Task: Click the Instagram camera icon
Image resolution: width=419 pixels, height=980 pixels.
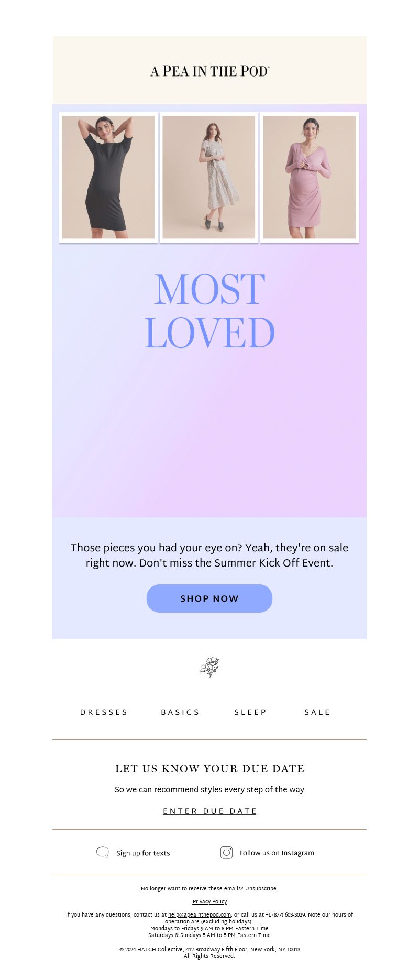Action: [x=226, y=853]
